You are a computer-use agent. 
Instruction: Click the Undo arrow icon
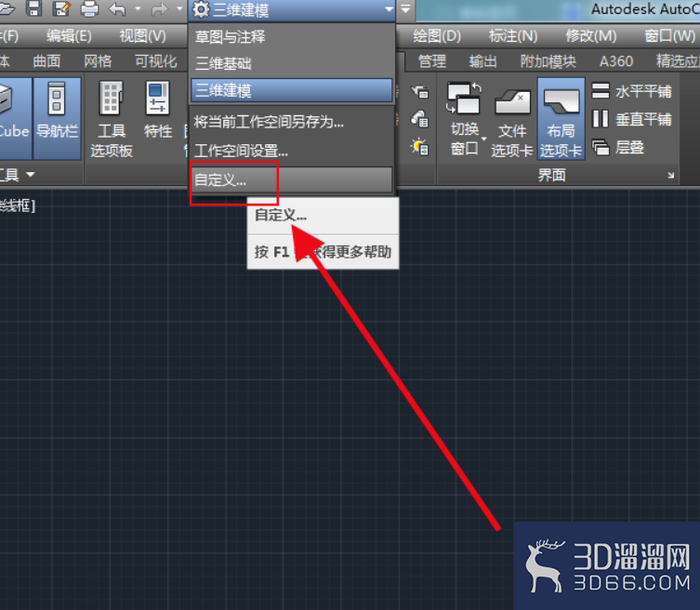pyautogui.click(x=117, y=9)
